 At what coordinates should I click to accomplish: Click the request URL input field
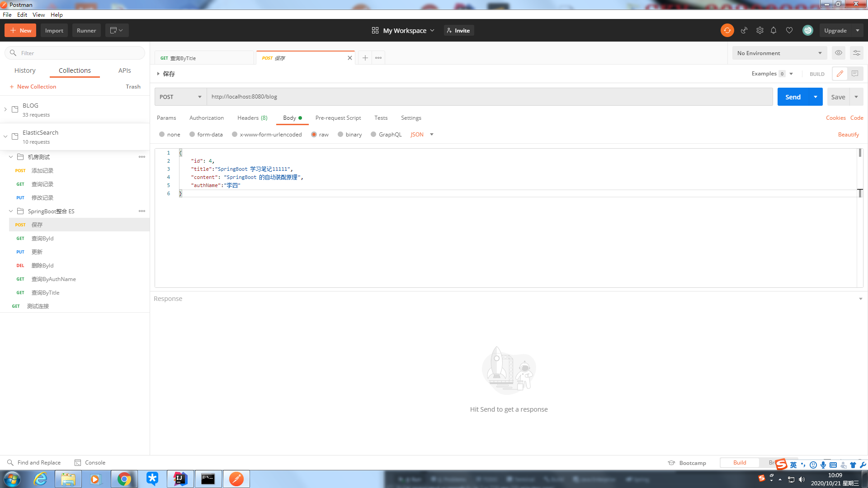click(x=489, y=97)
